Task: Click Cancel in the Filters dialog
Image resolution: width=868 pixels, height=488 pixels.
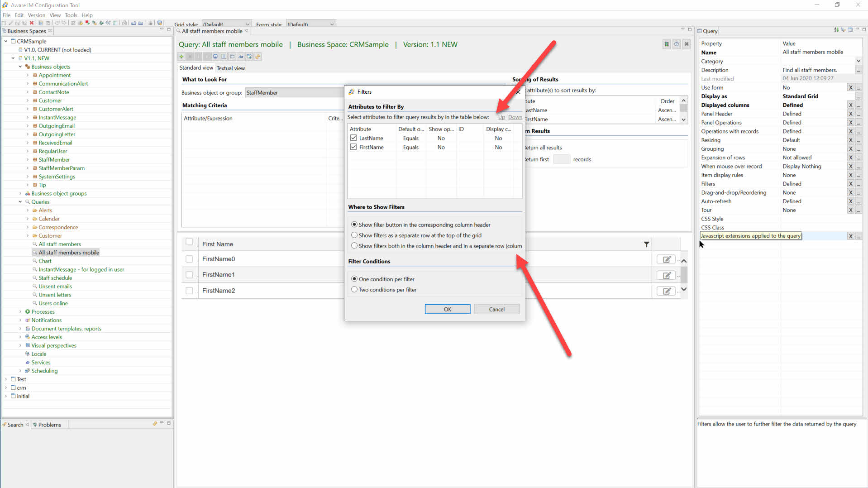Action: tap(496, 309)
